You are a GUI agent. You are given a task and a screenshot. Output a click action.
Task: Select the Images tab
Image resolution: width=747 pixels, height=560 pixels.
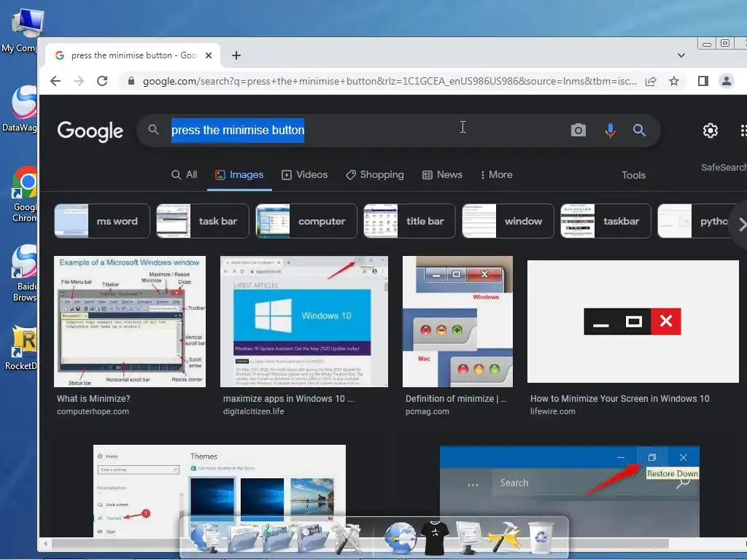coord(239,175)
